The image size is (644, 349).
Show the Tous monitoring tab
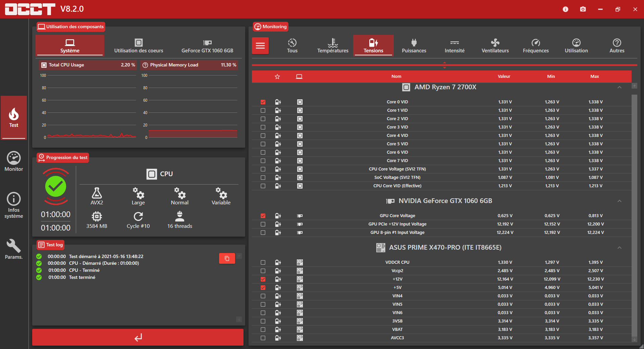[292, 45]
